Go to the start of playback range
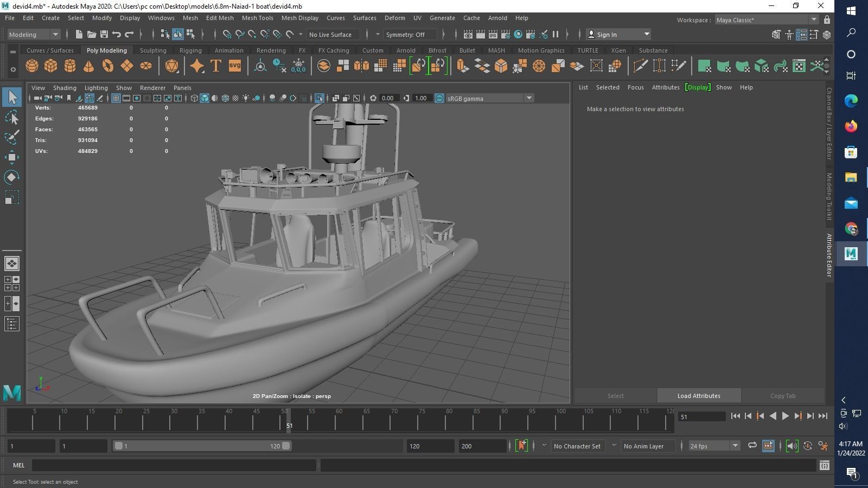This screenshot has height=488, width=868. tap(735, 416)
